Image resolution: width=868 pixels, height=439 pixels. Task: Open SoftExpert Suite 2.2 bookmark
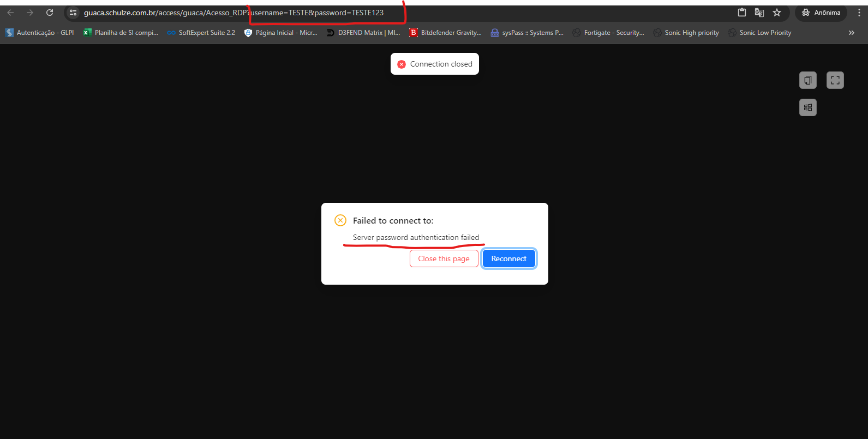tap(201, 33)
